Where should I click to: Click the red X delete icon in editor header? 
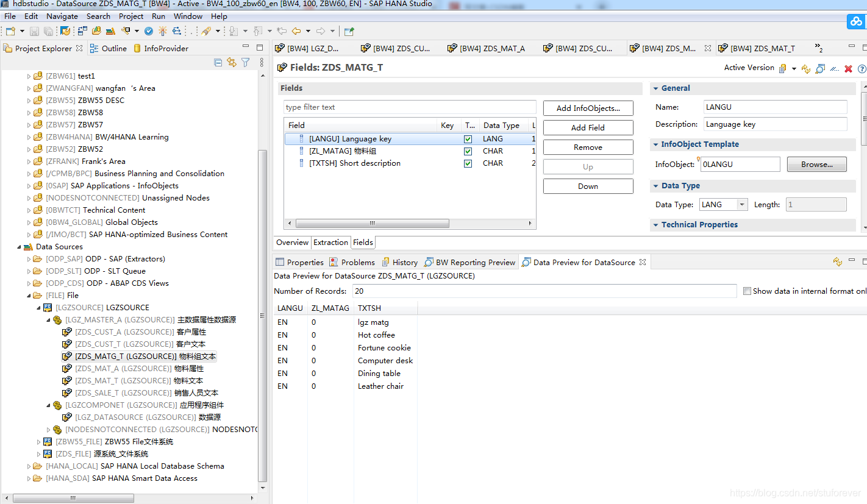coord(848,69)
